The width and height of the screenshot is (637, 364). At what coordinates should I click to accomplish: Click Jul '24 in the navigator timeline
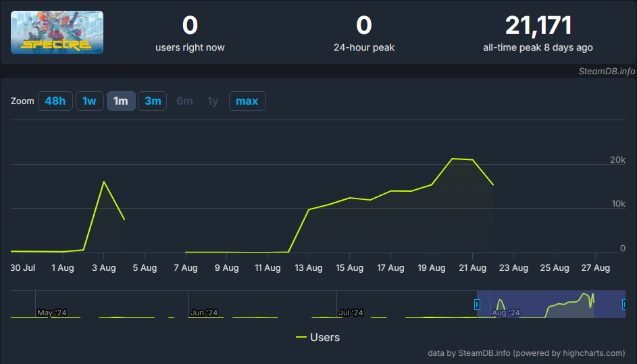(351, 313)
